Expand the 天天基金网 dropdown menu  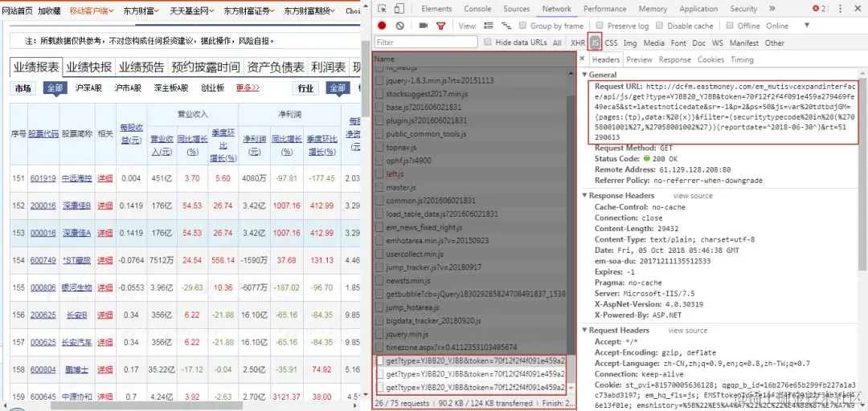click(191, 10)
